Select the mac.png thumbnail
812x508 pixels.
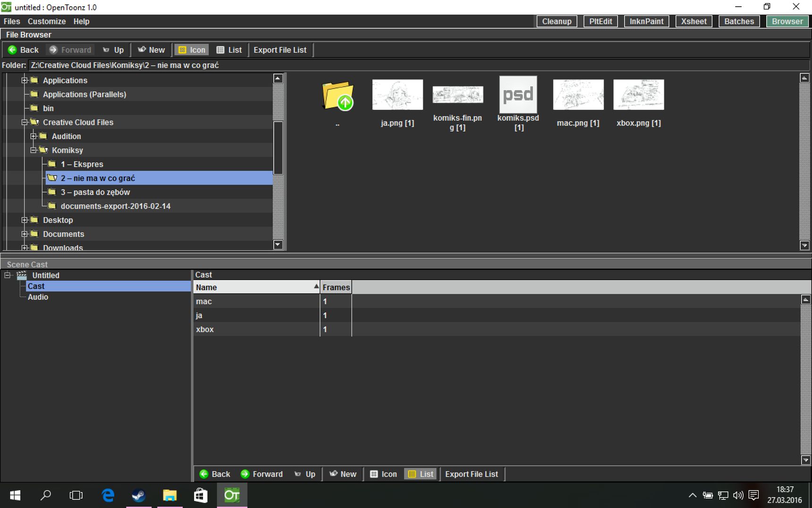click(578, 95)
